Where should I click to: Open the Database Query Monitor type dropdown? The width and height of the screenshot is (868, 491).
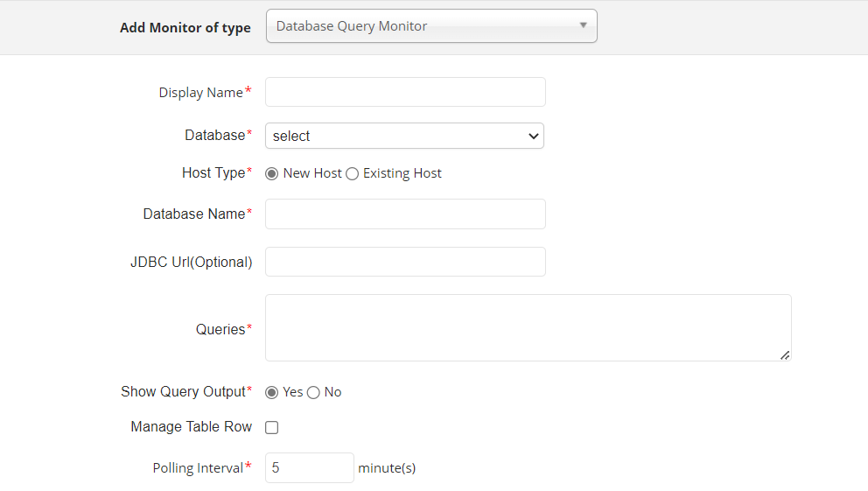click(430, 26)
